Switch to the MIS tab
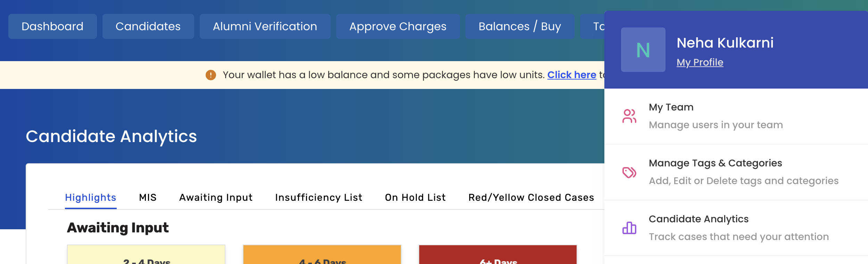The width and height of the screenshot is (868, 264). click(x=148, y=197)
